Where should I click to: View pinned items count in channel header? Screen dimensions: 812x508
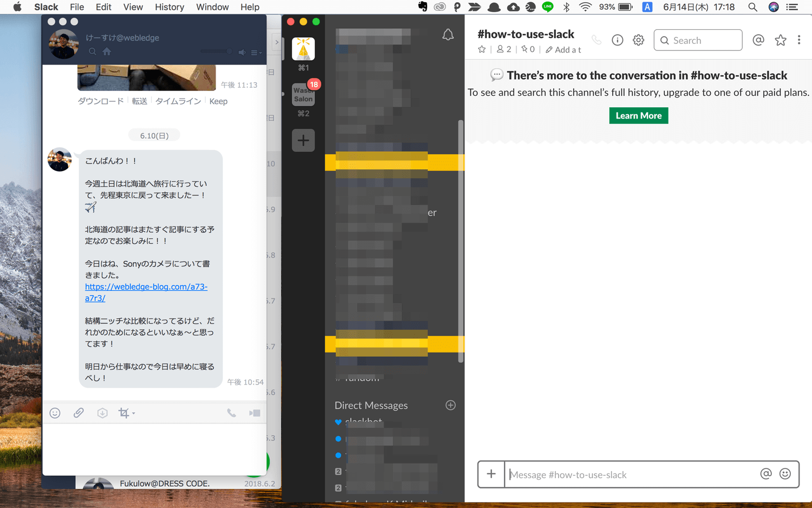click(x=528, y=49)
